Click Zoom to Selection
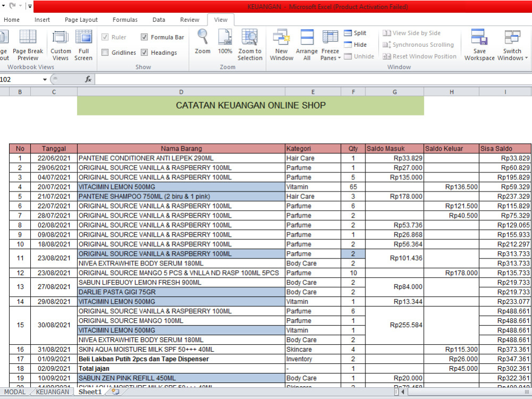This screenshot has height=399, width=532. 250,45
